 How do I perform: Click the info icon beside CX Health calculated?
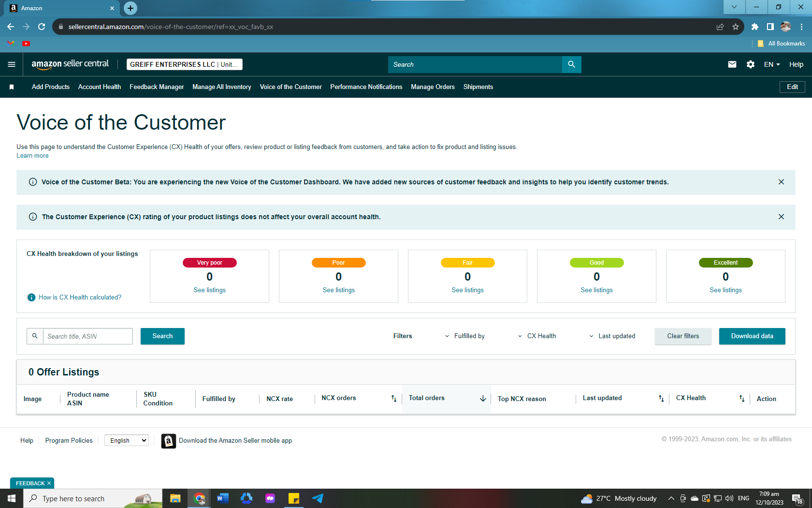31,298
